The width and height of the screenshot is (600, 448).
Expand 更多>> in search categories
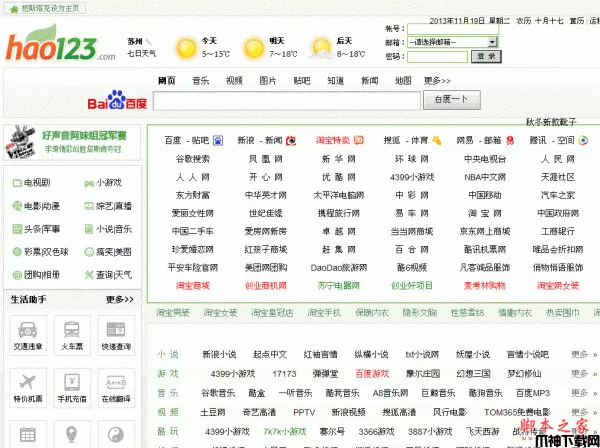click(x=437, y=81)
